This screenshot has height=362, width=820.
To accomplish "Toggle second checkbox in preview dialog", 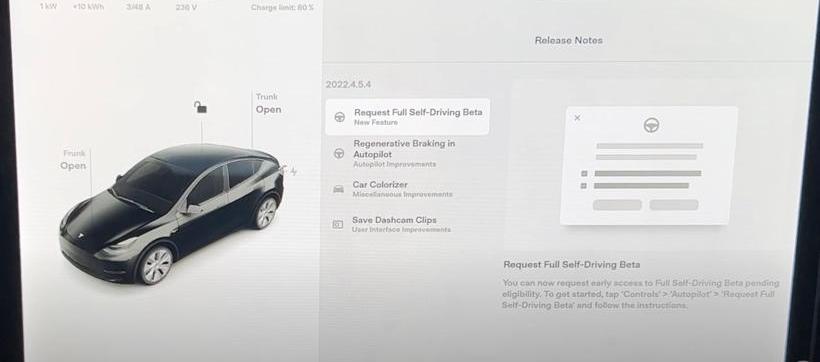I will (x=584, y=186).
